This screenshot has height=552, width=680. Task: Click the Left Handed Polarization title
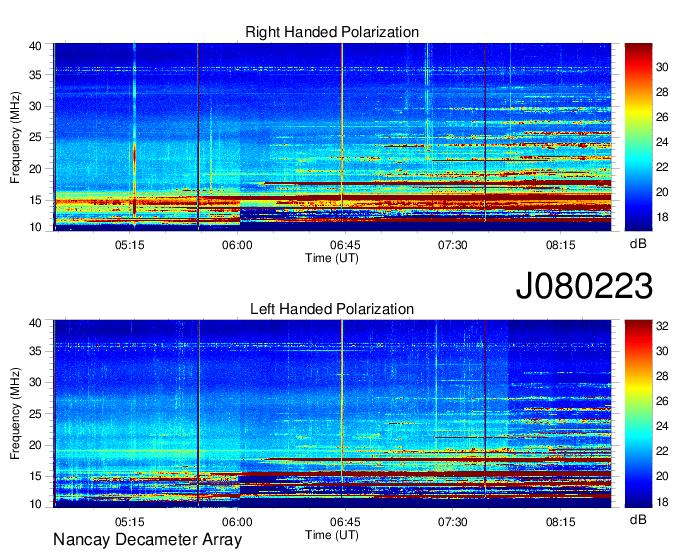click(x=332, y=309)
